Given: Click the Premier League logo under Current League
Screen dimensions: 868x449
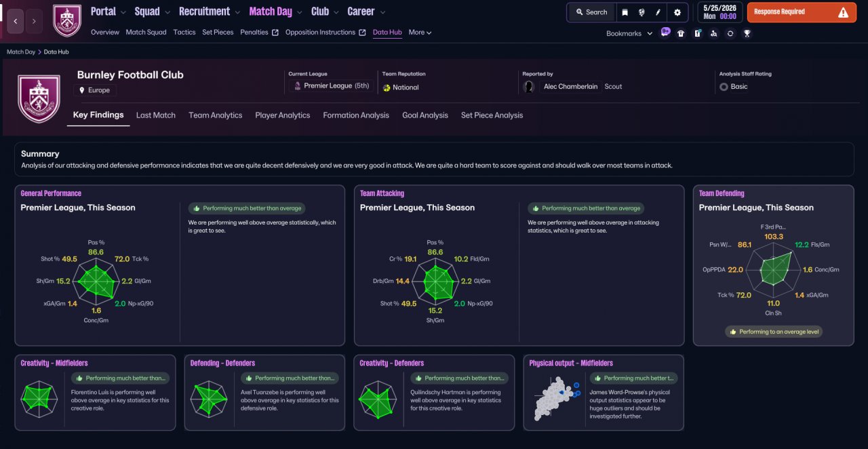Looking at the screenshot, I should pos(296,86).
